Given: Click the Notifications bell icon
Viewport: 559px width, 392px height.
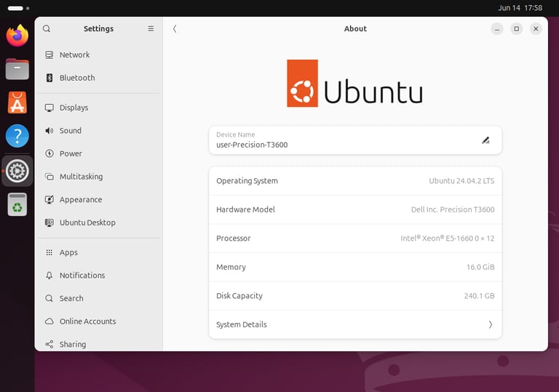Looking at the screenshot, I should pyautogui.click(x=49, y=276).
